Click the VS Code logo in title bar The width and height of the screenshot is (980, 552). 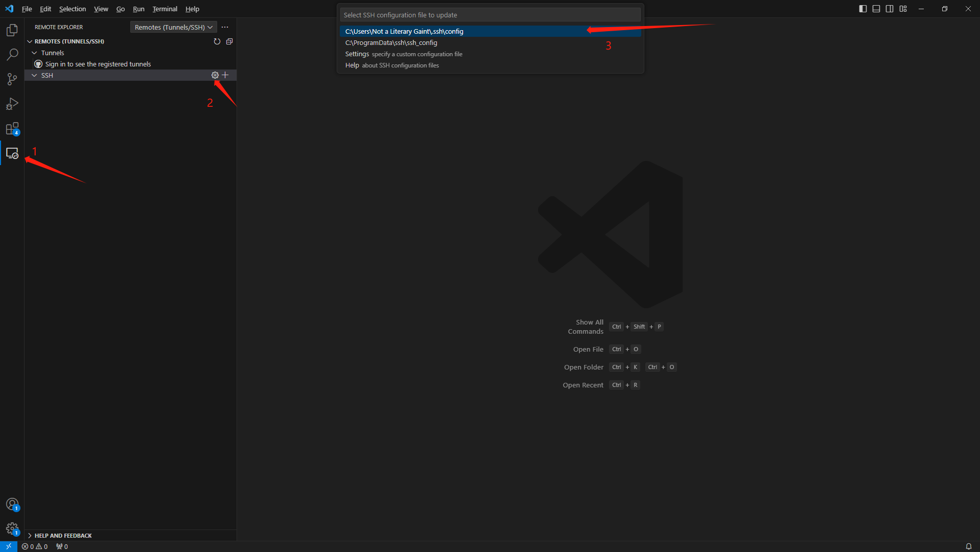tap(9, 9)
